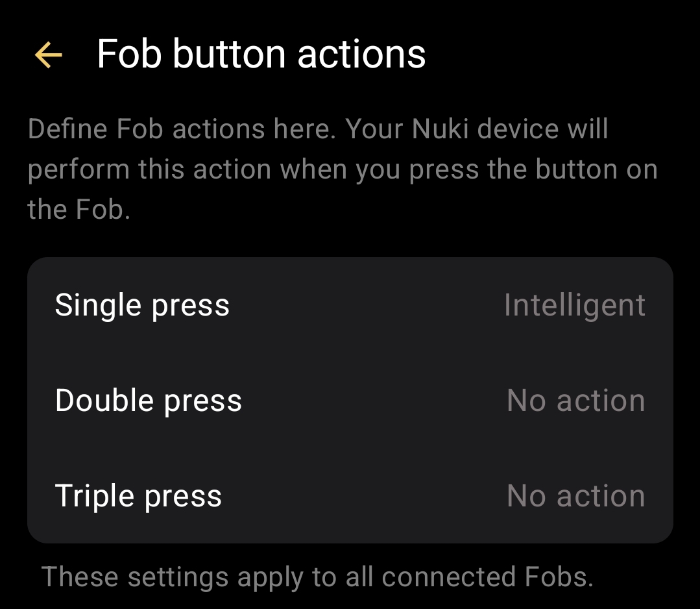
Task: Open the Double press "No action" value
Action: click(x=575, y=401)
